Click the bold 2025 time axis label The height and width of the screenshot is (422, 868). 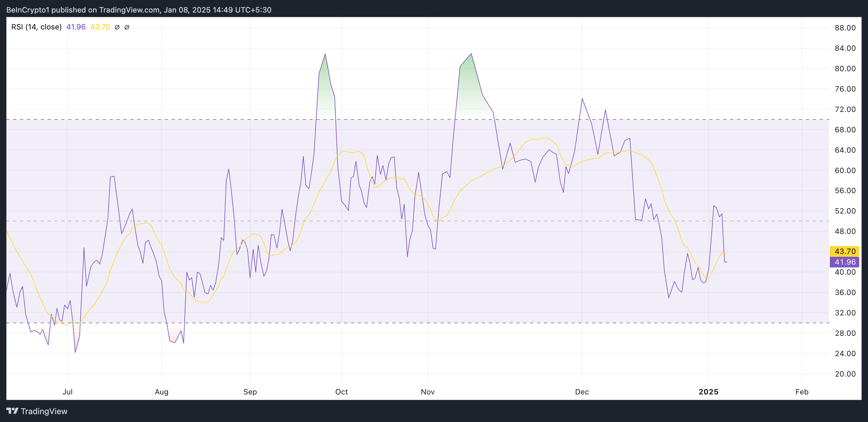pyautogui.click(x=708, y=392)
